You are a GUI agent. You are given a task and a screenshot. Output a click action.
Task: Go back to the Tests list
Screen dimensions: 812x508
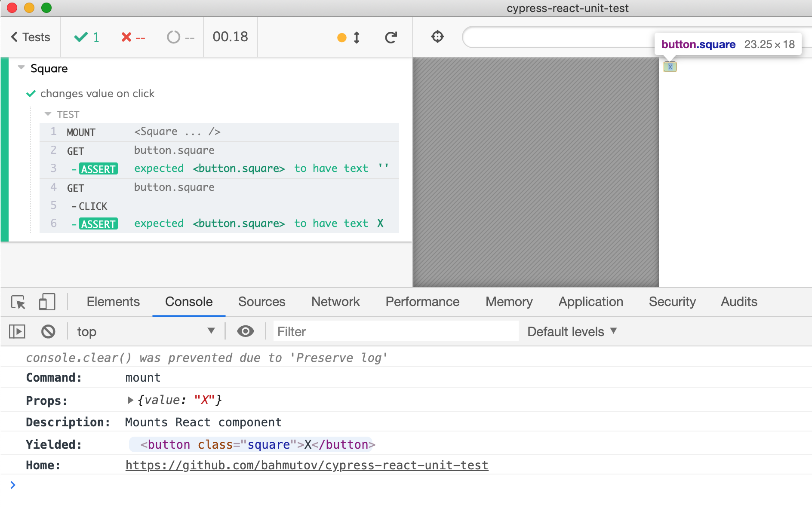pyautogui.click(x=31, y=37)
